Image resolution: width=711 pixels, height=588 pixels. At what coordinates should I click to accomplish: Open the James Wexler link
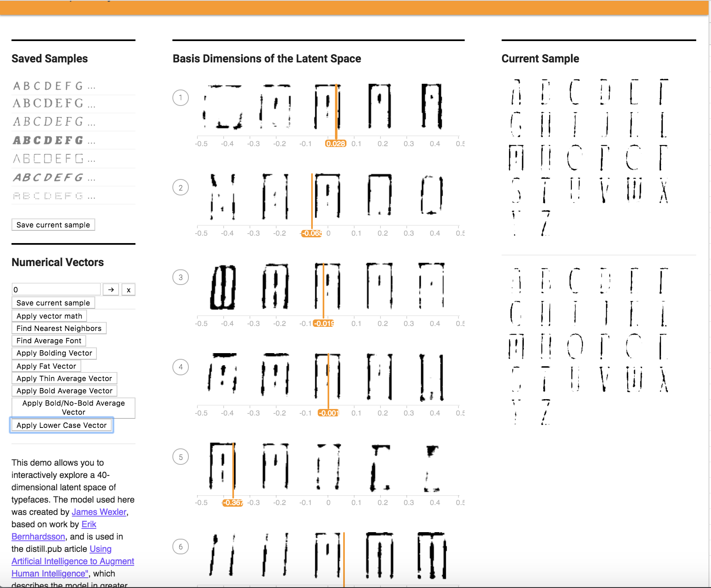pyautogui.click(x=99, y=512)
